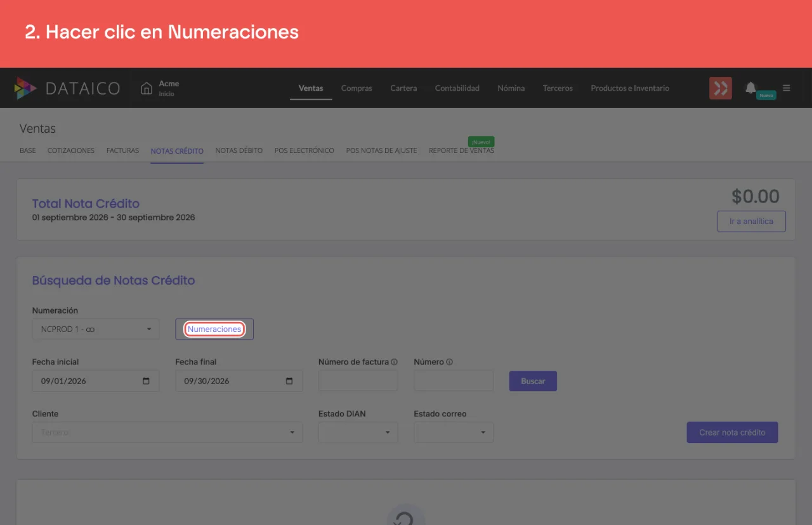Click the Fecha inicial date field
The image size is (812, 525).
(96, 381)
